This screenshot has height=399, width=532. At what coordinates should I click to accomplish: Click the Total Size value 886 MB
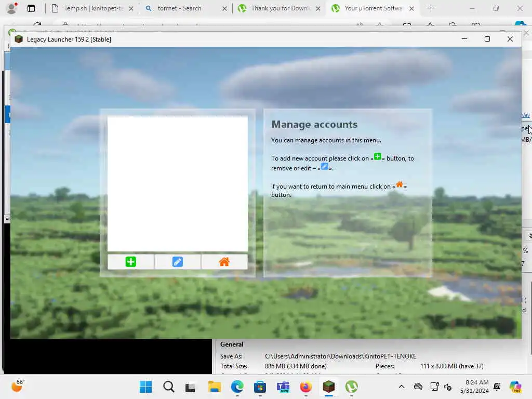(296, 366)
